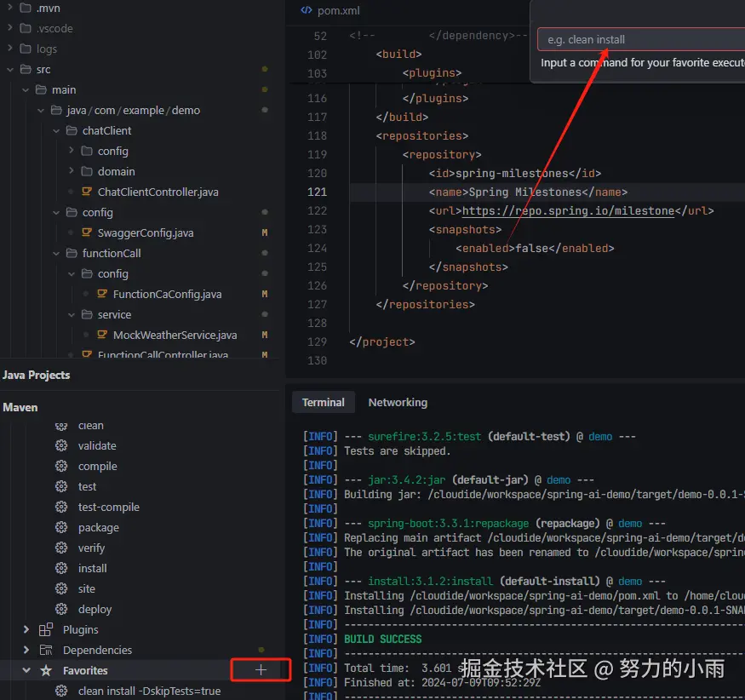Expand the Plugins node in Maven
Image resolution: width=745 pixels, height=700 pixels.
coord(26,629)
